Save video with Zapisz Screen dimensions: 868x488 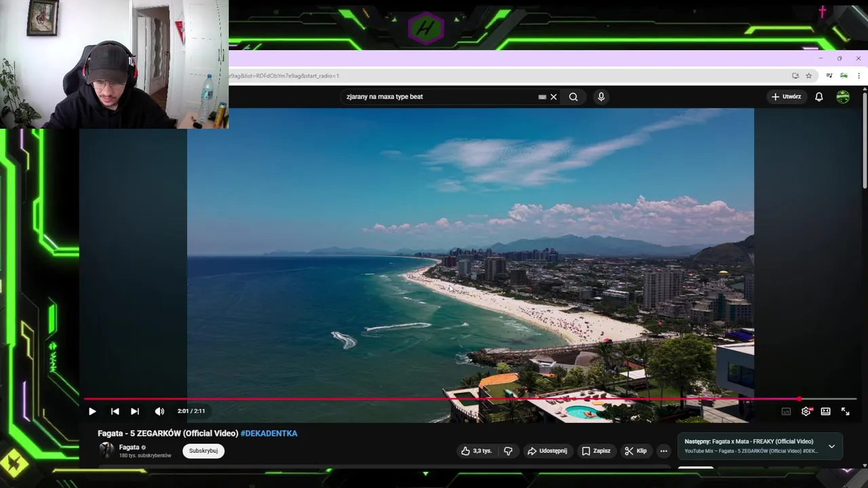click(x=596, y=451)
